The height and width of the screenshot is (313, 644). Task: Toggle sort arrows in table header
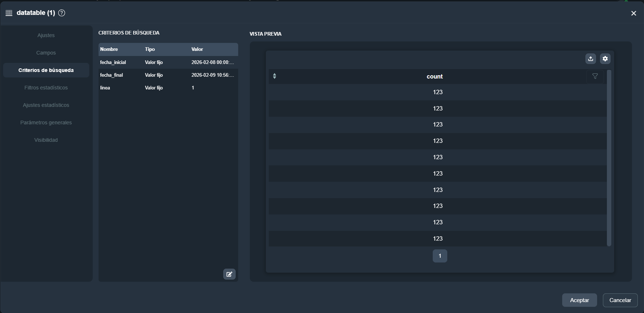click(x=275, y=76)
